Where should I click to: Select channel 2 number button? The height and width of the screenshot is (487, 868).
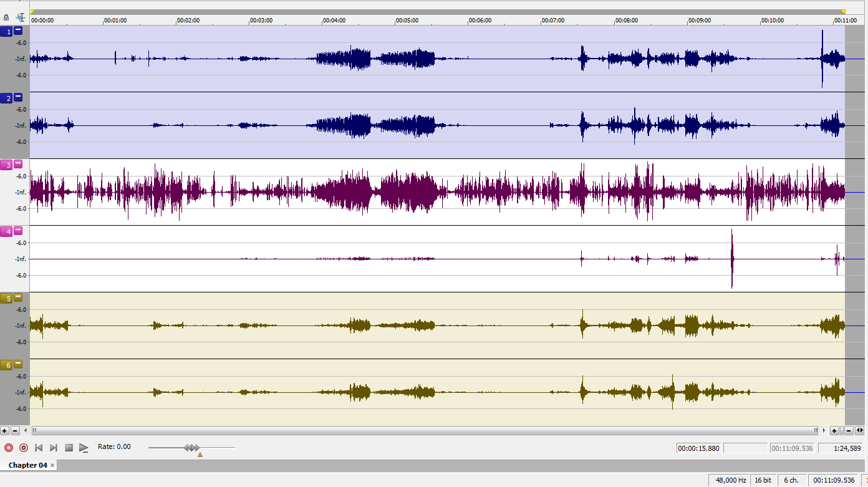(6, 99)
